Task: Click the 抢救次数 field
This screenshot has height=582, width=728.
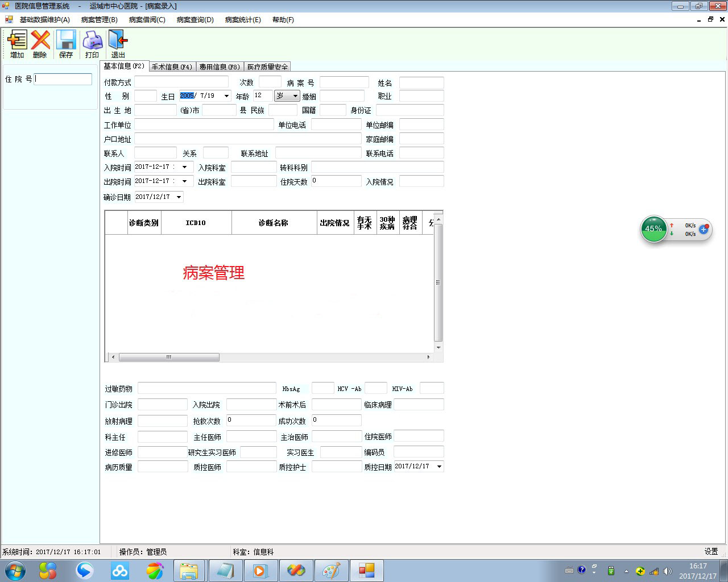Action: (x=251, y=421)
